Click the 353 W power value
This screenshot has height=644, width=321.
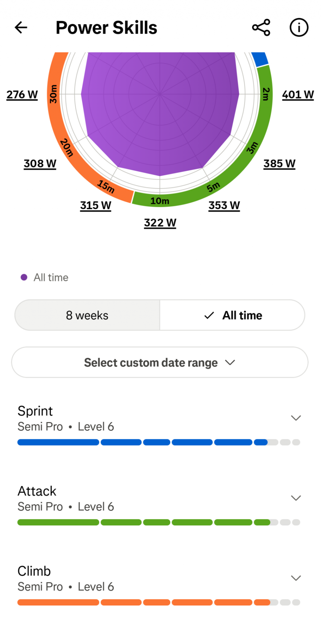pos(224,206)
